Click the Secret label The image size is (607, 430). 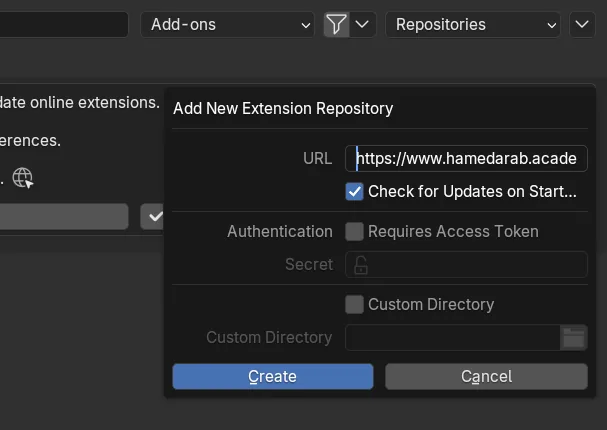click(309, 264)
